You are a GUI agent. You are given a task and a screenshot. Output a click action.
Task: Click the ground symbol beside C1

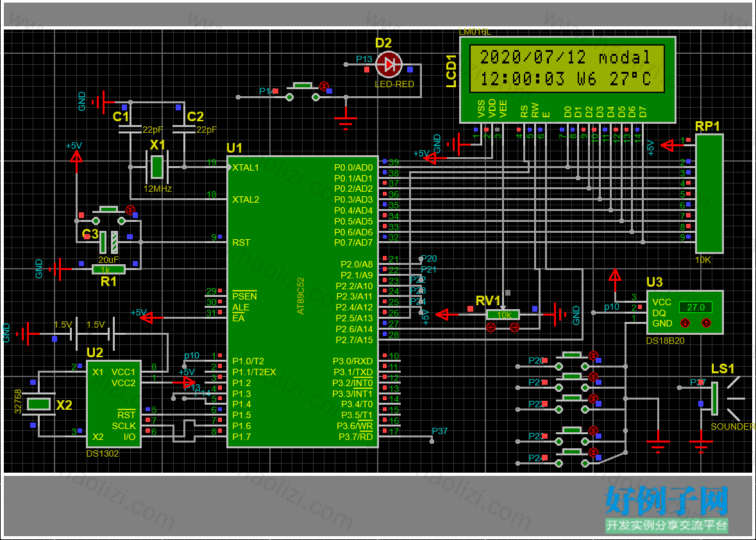click(102, 102)
